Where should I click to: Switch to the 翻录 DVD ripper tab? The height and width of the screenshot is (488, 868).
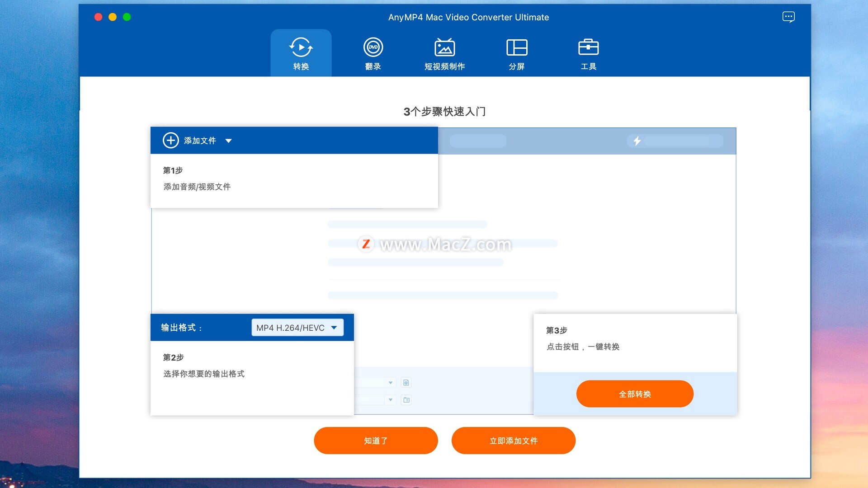coord(373,53)
